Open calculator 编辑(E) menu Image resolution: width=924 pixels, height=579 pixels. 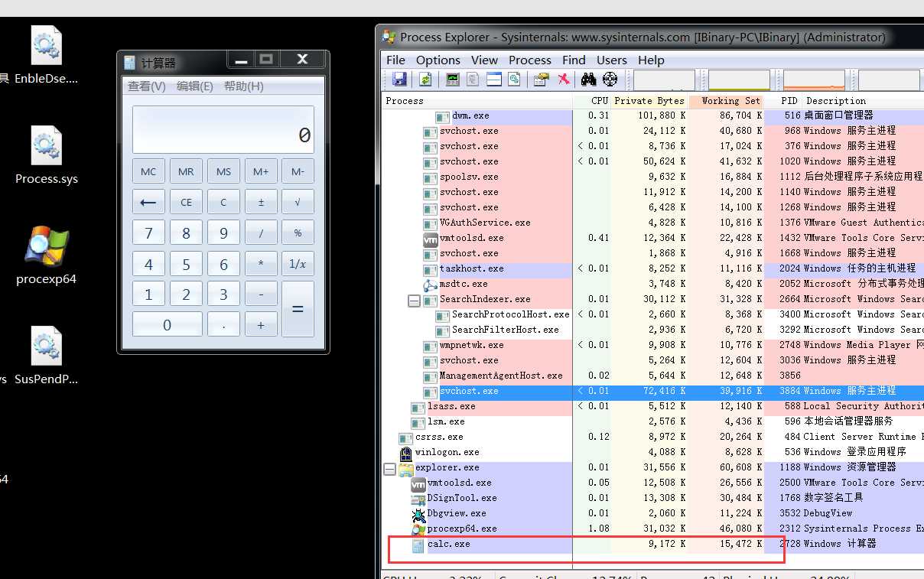[195, 86]
